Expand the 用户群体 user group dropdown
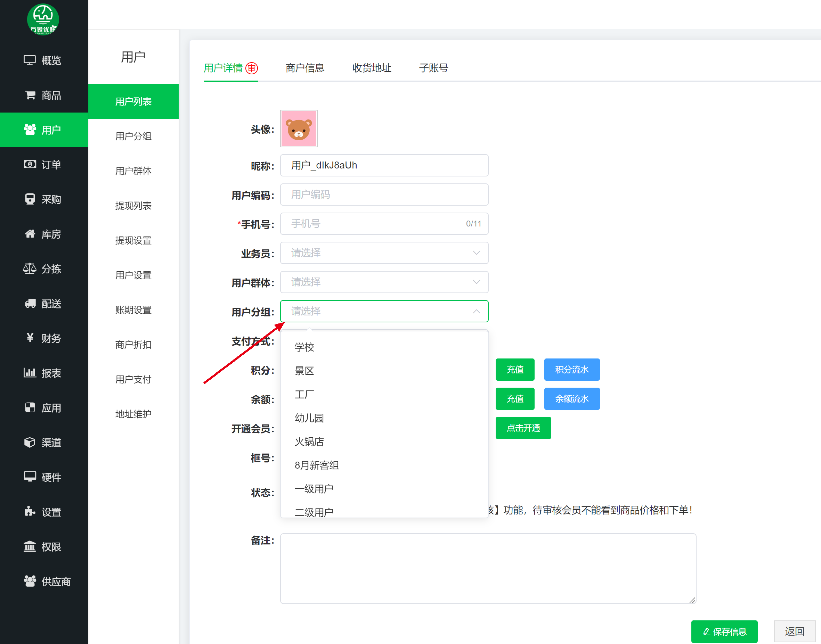The height and width of the screenshot is (644, 821). coord(384,282)
